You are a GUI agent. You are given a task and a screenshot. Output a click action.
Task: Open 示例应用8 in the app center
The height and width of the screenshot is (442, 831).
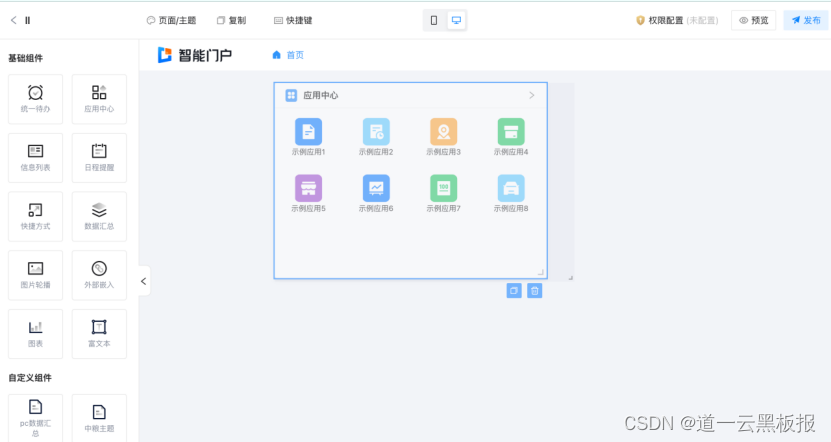tap(511, 193)
